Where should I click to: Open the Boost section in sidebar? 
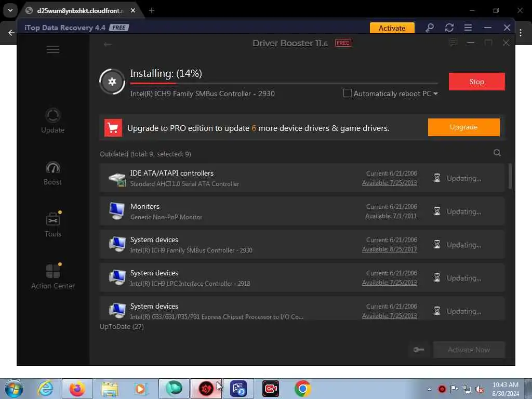pos(52,174)
